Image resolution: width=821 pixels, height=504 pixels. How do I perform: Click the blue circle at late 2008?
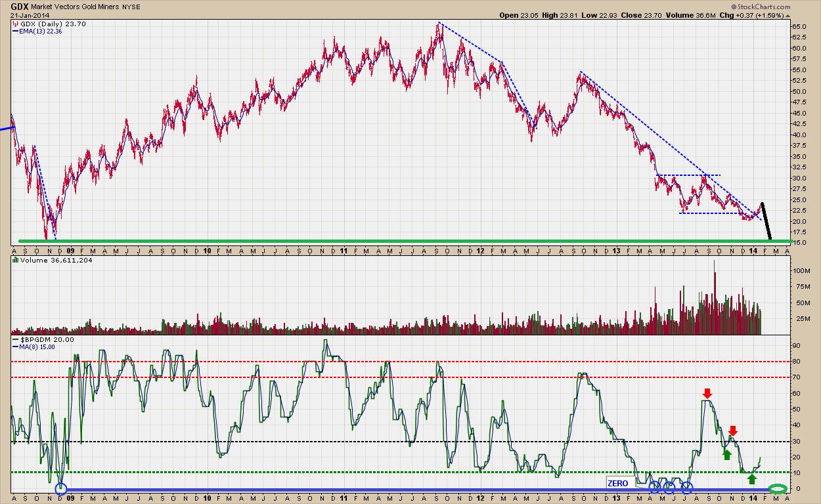coord(61,489)
